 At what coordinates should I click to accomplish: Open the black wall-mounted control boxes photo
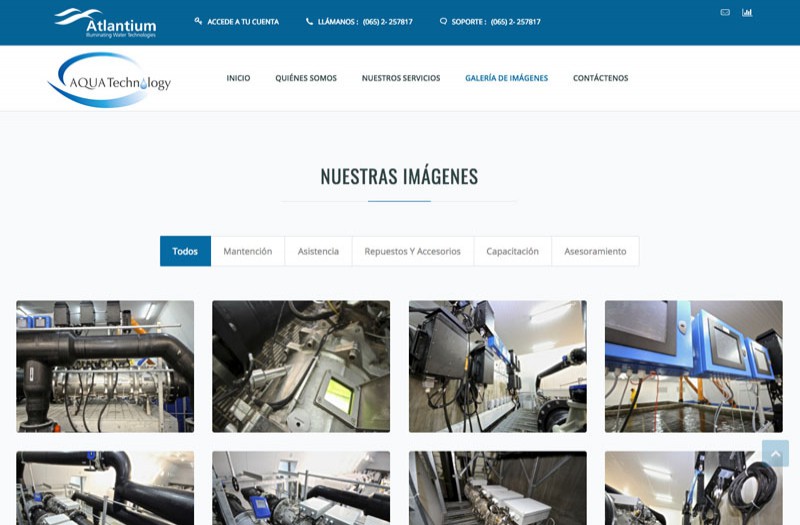click(497, 366)
